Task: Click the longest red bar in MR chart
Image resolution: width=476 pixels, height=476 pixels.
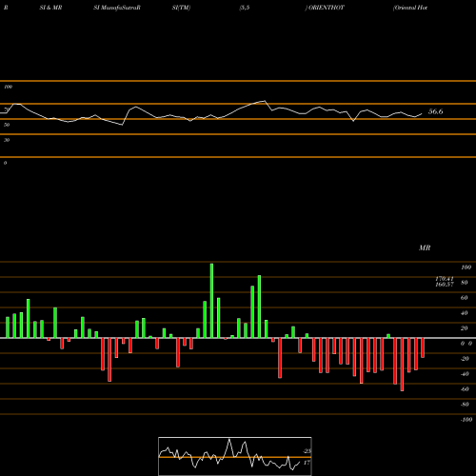Action: click(402, 365)
